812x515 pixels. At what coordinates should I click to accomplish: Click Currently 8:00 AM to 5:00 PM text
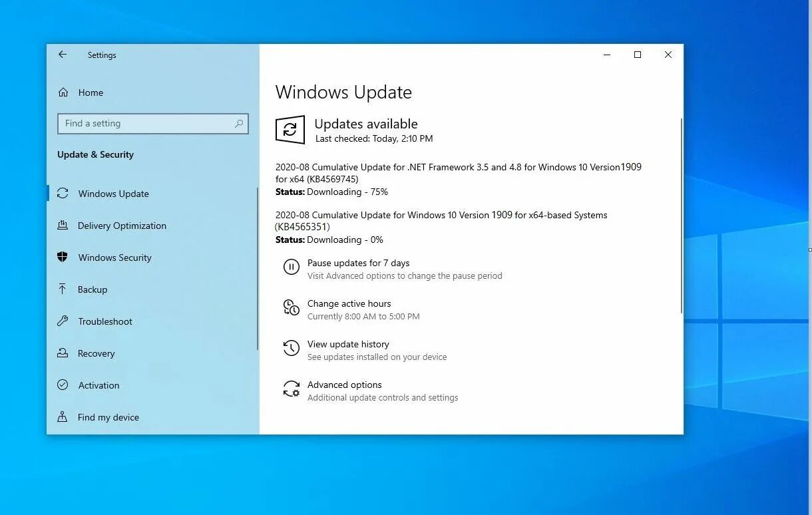click(x=363, y=317)
